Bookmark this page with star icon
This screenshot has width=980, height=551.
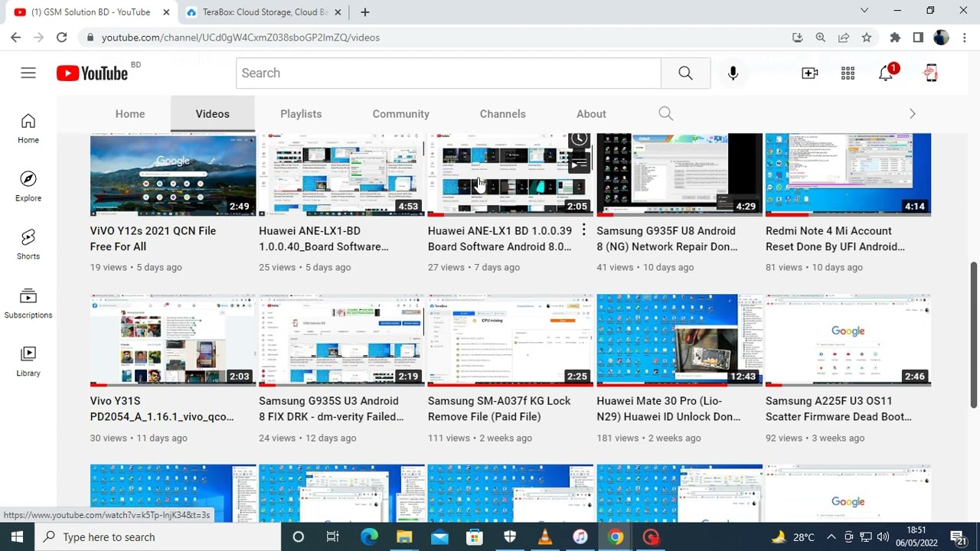[866, 37]
